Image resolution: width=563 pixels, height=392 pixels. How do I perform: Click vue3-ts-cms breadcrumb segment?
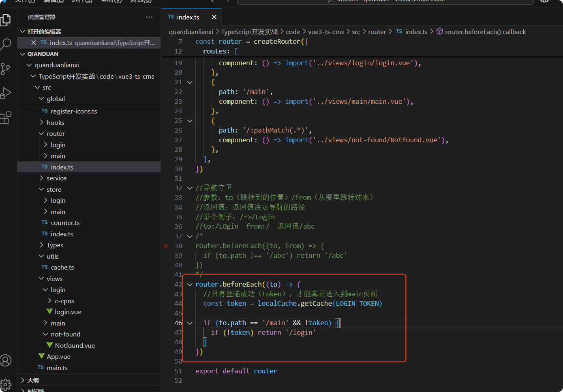point(326,32)
